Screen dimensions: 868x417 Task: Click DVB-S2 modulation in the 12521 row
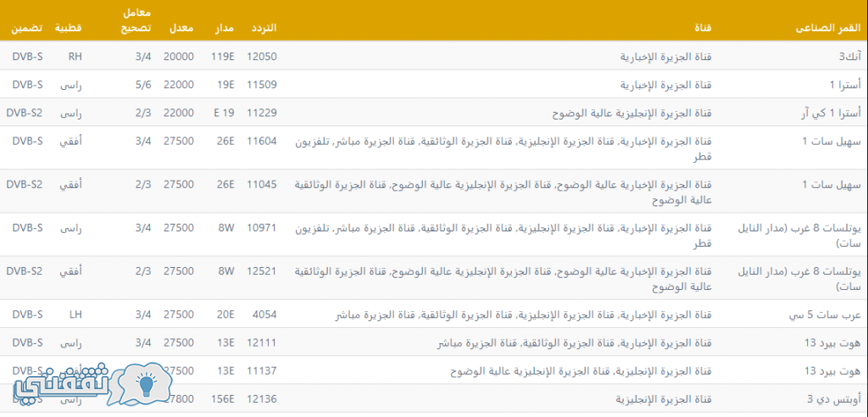tap(25, 271)
